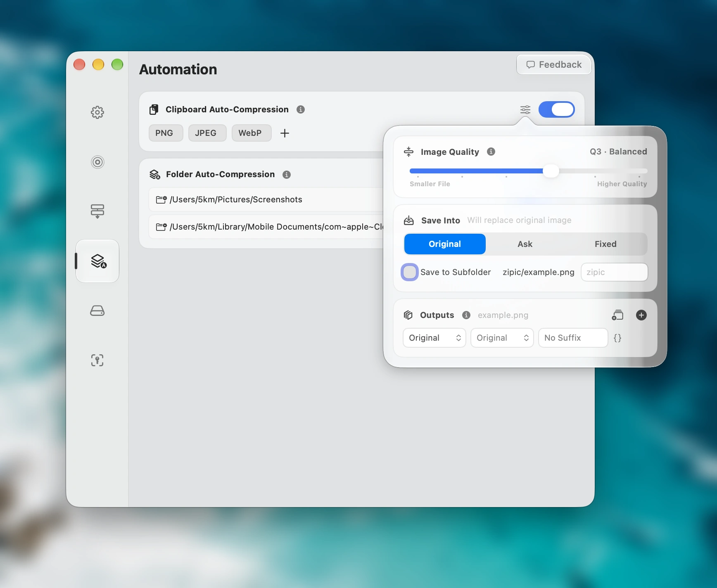Select the Original save location tab
The image size is (717, 588).
(x=445, y=244)
